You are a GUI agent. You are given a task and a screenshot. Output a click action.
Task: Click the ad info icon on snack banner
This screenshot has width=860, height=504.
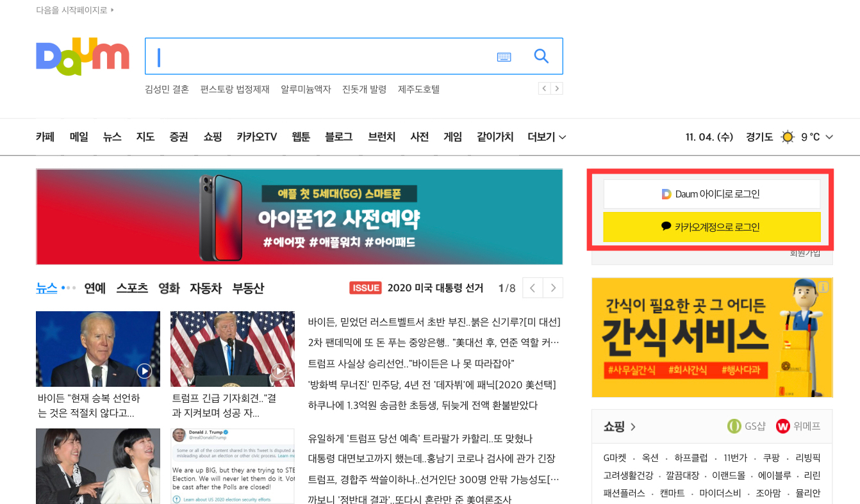click(x=823, y=287)
